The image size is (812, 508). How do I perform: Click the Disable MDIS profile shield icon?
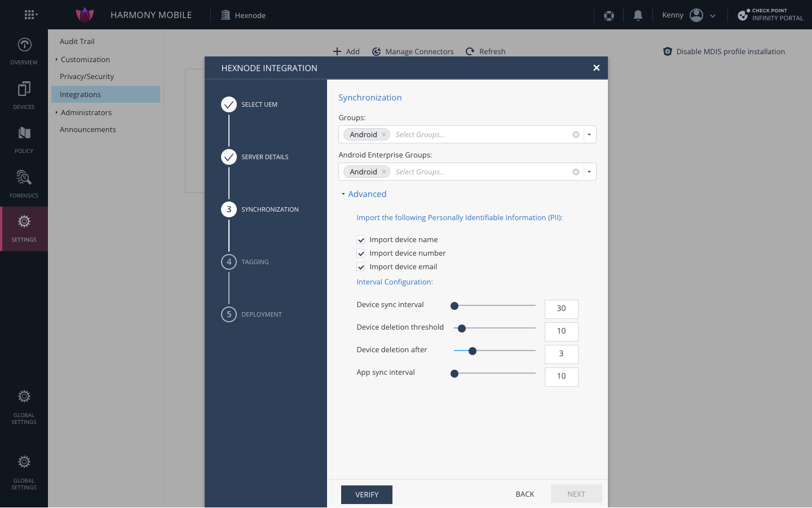click(x=668, y=51)
